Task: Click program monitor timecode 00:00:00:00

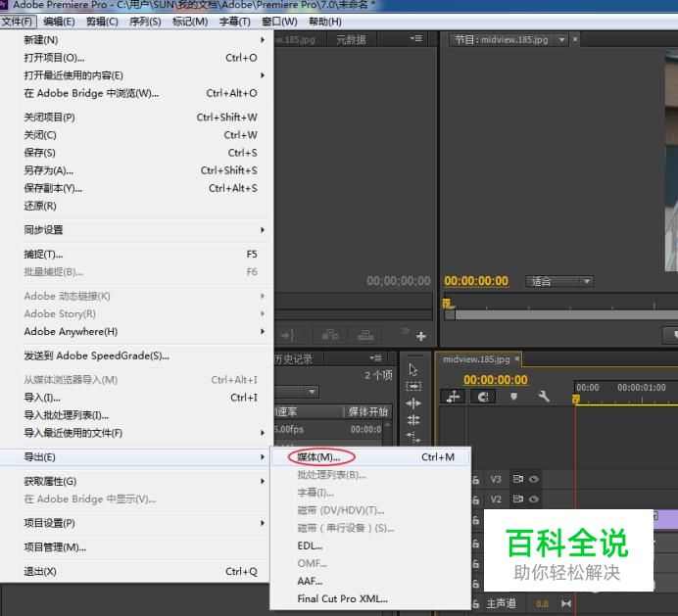Action: click(476, 281)
